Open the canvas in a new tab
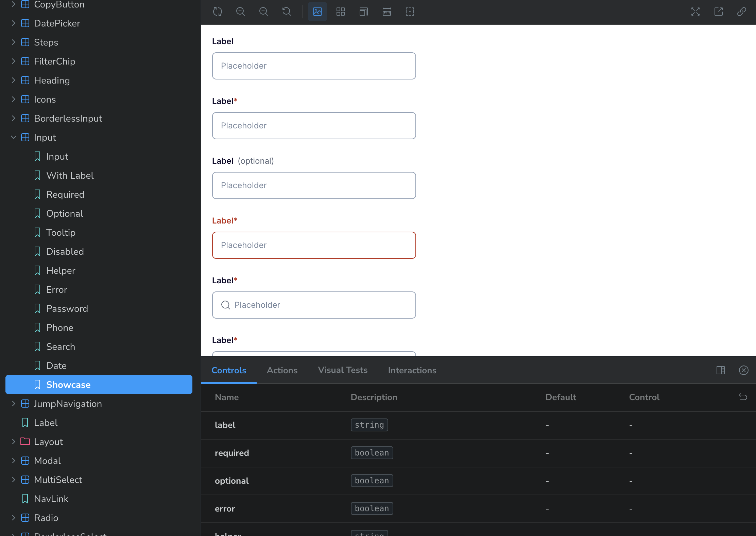Screen dimensions: 756x536 pos(719,12)
